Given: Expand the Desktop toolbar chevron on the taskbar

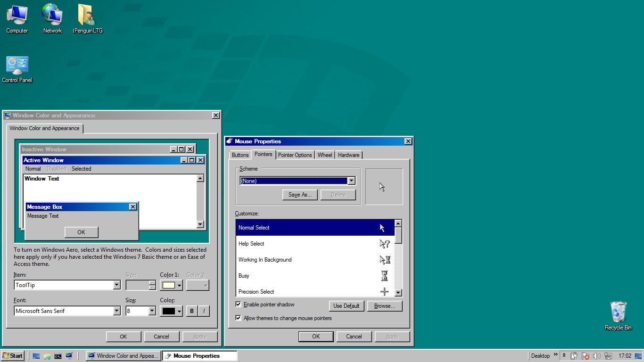Looking at the screenshot, I should (x=555, y=355).
